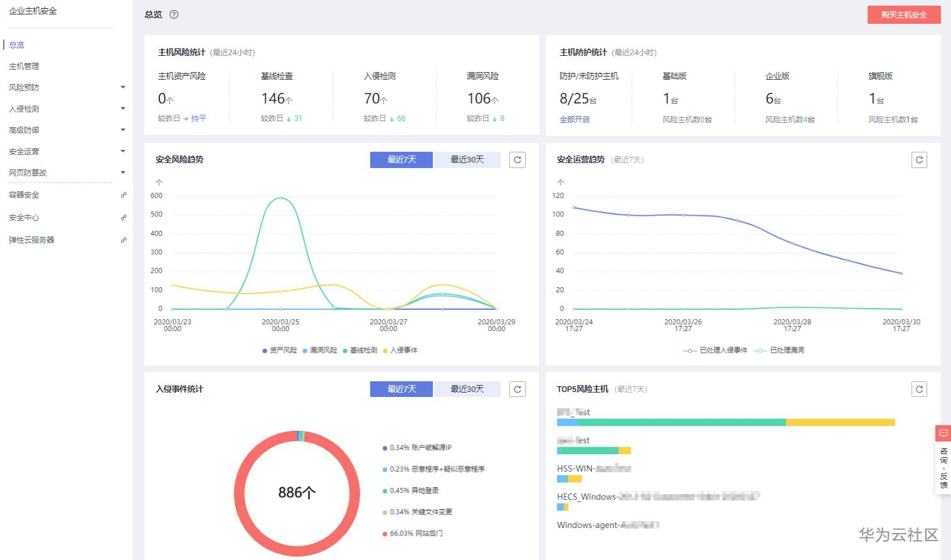Image resolution: width=951 pixels, height=560 pixels.
Task: Switch 安全风险趋势 to 最近7天
Action: click(401, 160)
